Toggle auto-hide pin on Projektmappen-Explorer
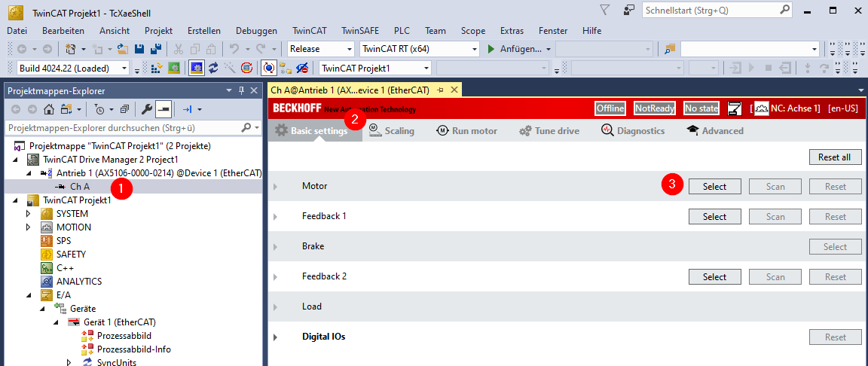This screenshot has height=366, width=868. pos(242,90)
